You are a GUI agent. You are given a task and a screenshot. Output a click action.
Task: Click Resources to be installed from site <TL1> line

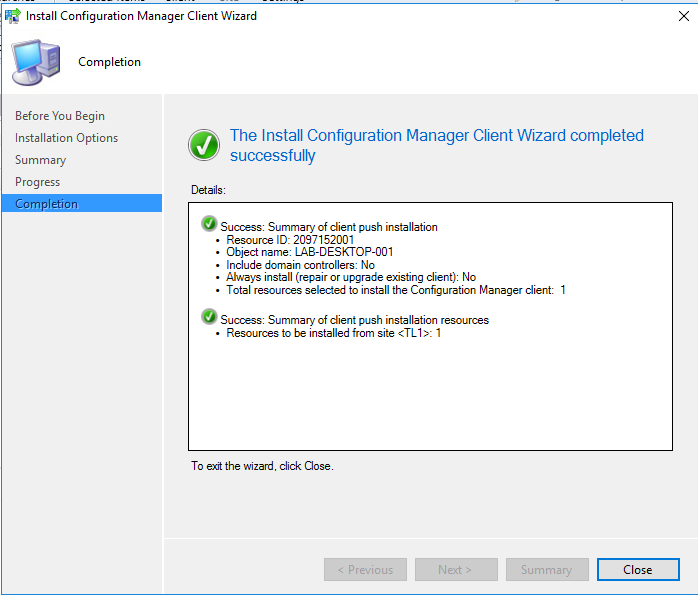tap(333, 333)
